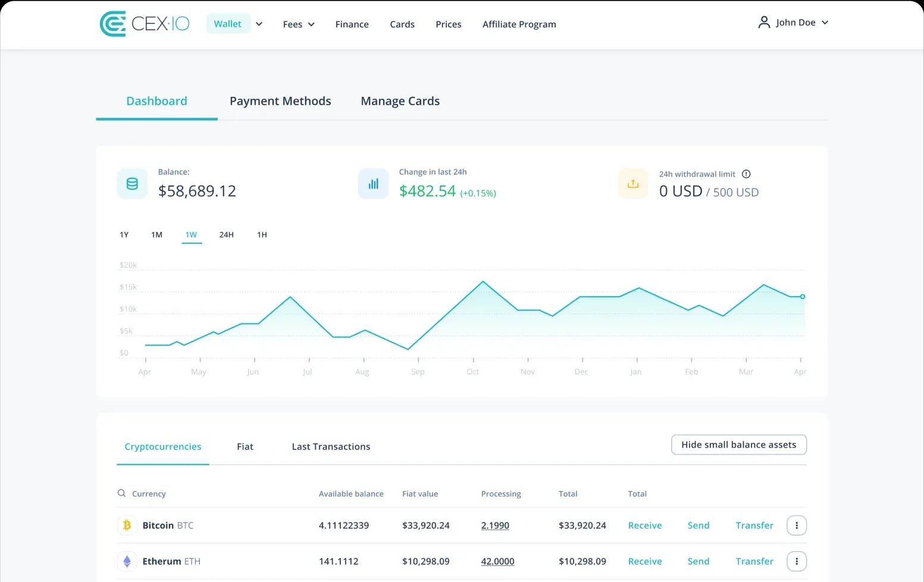
Task: Click the withdrawal limit info icon
Action: tap(746, 174)
